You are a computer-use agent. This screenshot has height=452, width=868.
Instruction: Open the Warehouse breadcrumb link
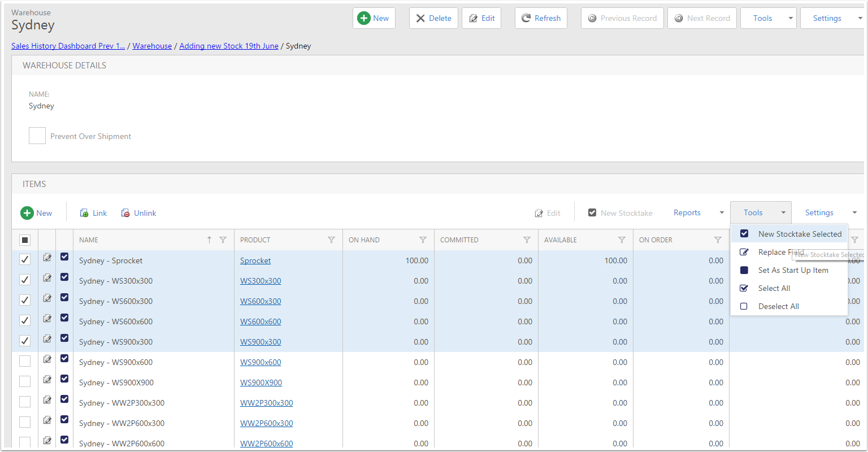tap(152, 46)
